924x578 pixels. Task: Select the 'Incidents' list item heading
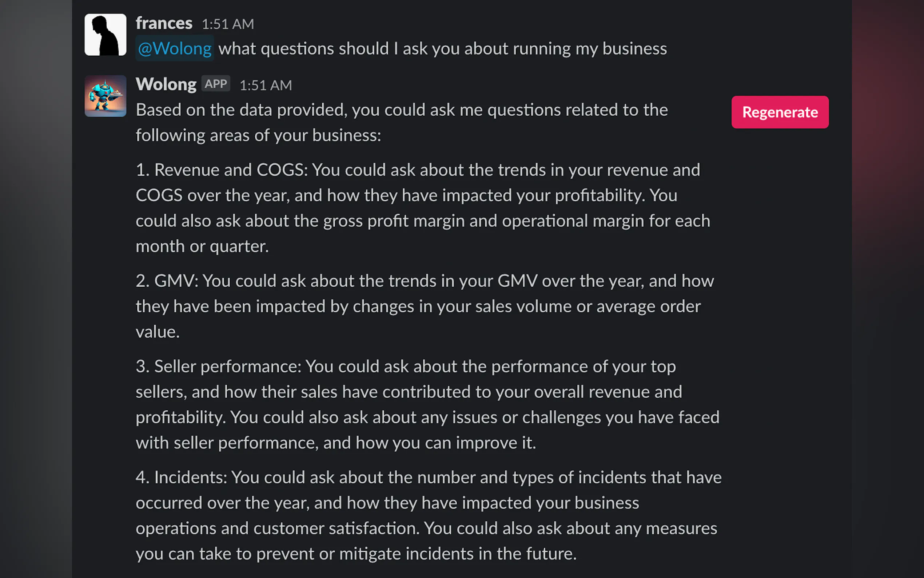point(190,477)
